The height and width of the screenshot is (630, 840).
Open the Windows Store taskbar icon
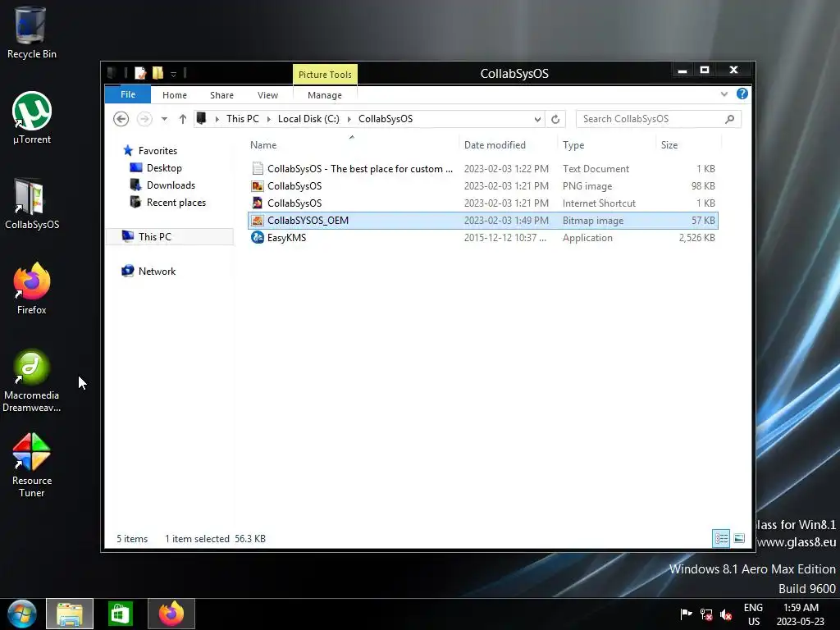pos(120,614)
